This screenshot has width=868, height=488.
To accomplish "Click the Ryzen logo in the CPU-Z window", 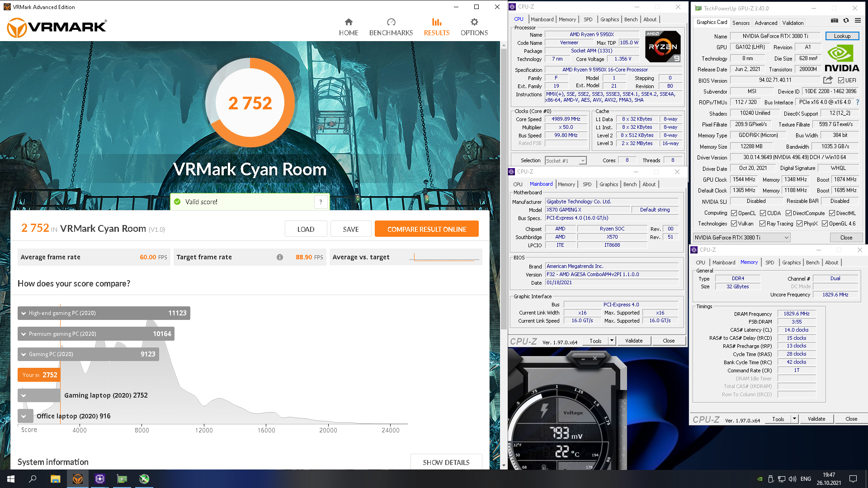I will [662, 47].
